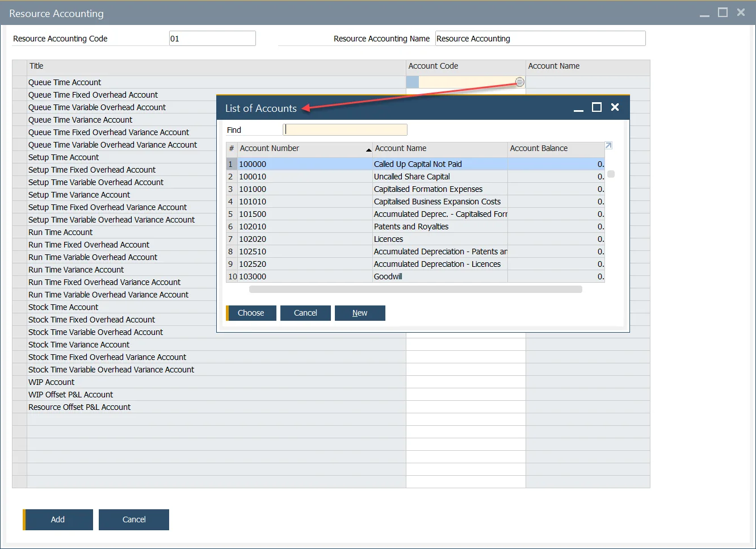Click the expand-form arrow icon near Account Balance header
The height and width of the screenshot is (549, 756).
tap(608, 145)
